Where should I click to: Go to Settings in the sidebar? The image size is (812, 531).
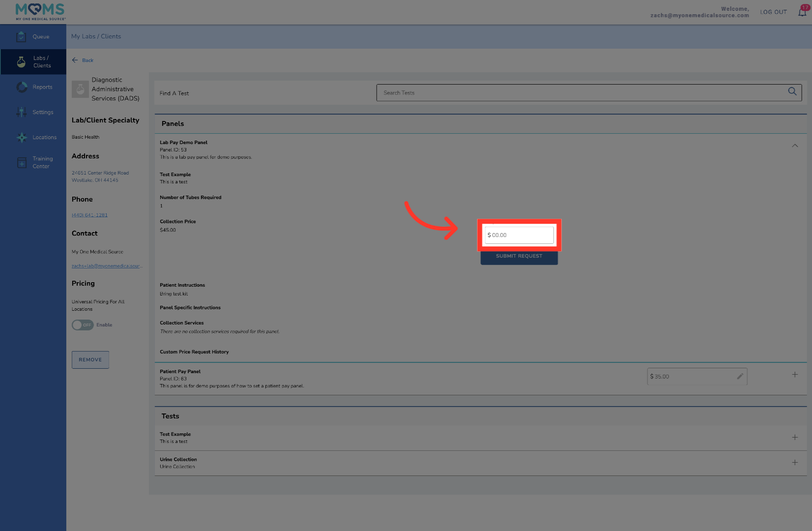click(x=33, y=112)
